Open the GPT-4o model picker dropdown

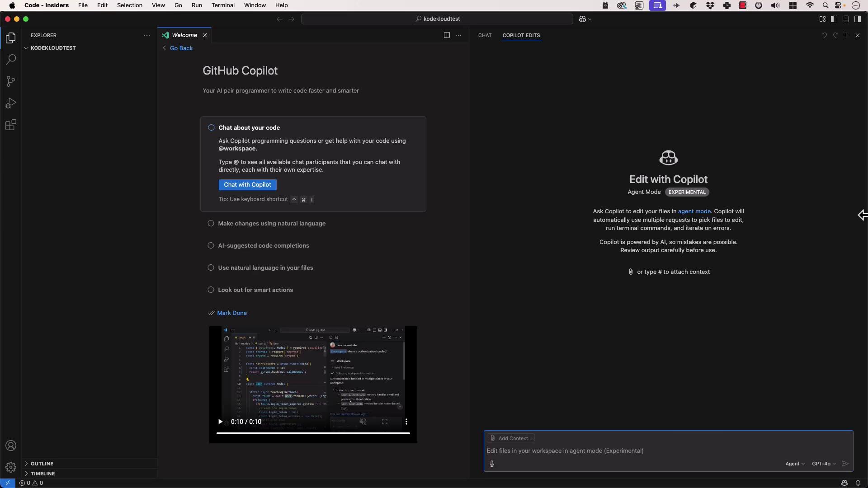[x=823, y=464]
